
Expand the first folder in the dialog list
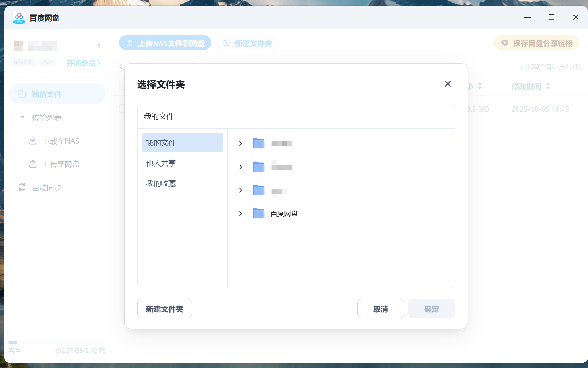coord(241,144)
